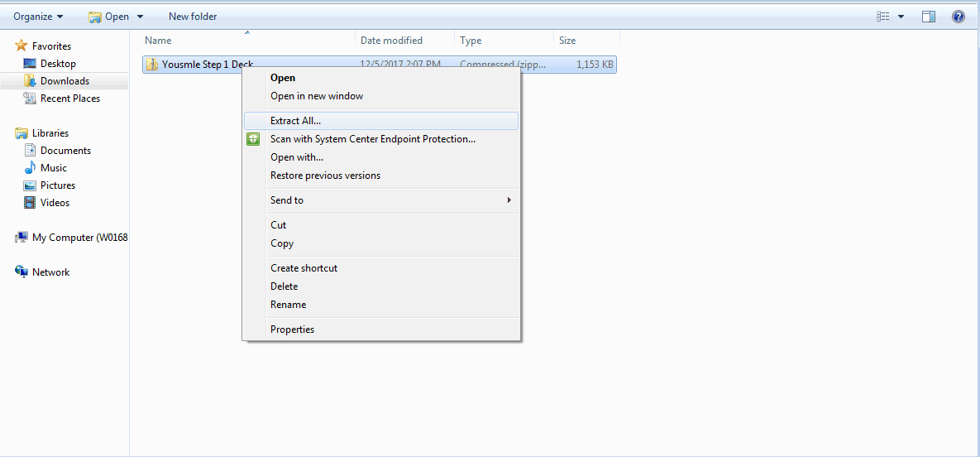Viewport: 980px width, 457px height.
Task: Click the 1,153 KB size cell
Action: [594, 64]
